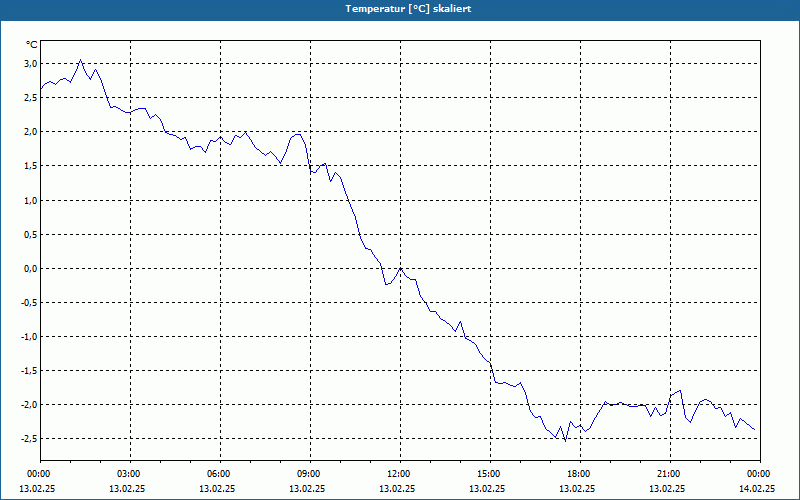Select the 12:00 time label

401,474
